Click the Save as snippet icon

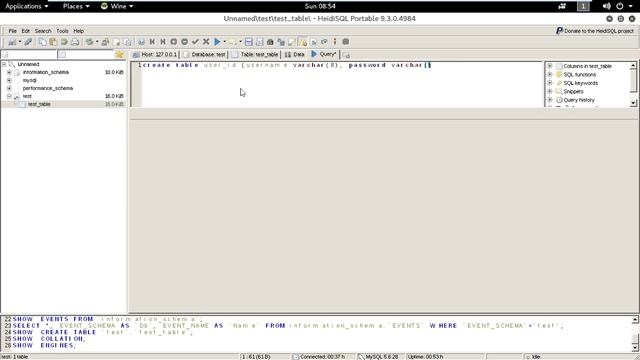tap(259, 42)
